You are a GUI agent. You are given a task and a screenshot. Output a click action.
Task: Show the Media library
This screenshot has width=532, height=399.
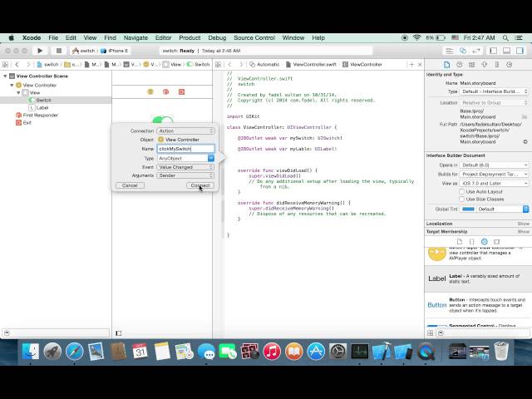pyautogui.click(x=497, y=242)
